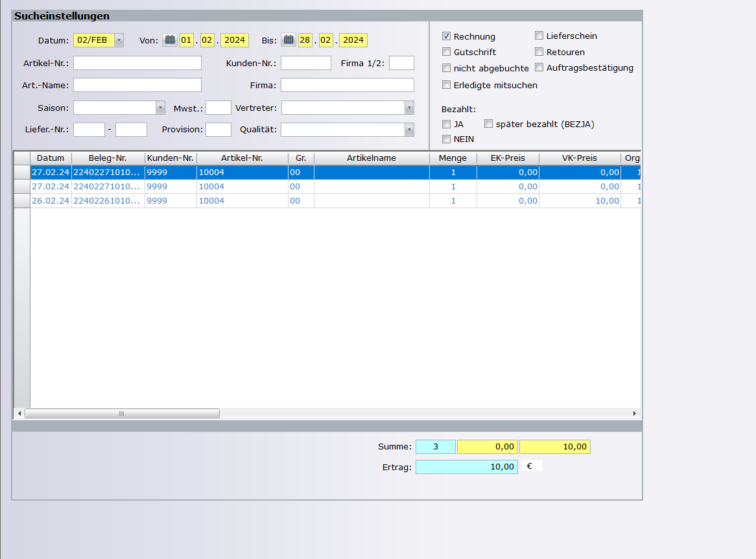
Task: Click the Von year field 2024
Action: coord(235,40)
